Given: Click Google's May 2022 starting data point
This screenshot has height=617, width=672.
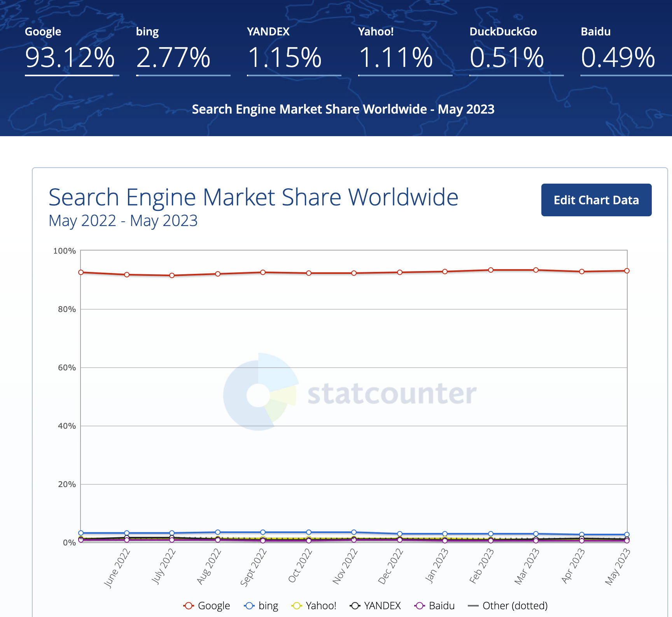Looking at the screenshot, I should click(x=81, y=272).
